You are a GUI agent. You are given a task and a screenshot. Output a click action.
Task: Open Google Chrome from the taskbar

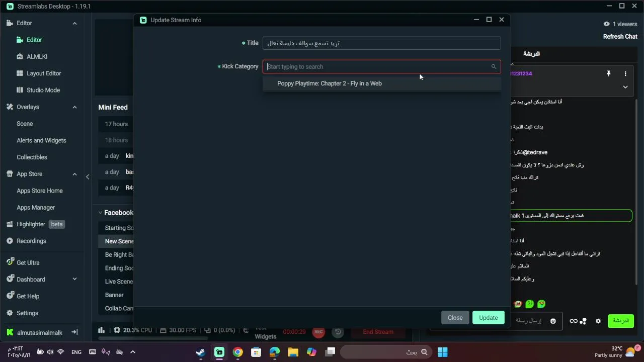pos(237,352)
